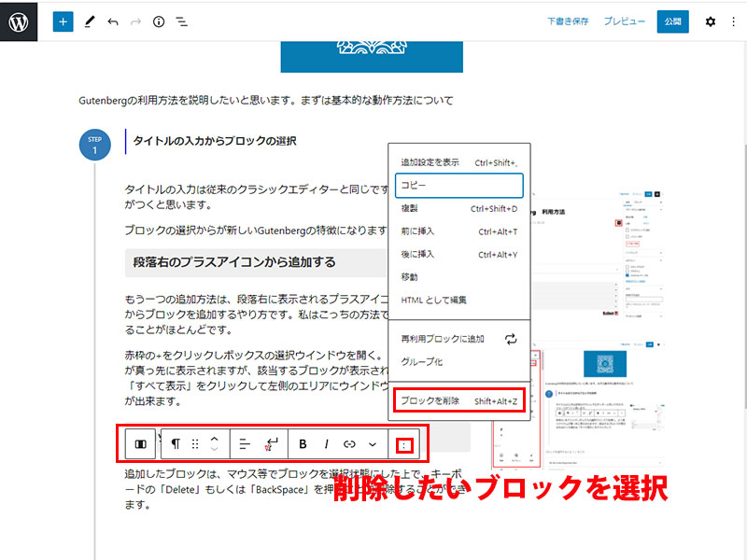The height and width of the screenshot is (560, 747).
Task: Move block up with arrow
Action: [214, 438]
